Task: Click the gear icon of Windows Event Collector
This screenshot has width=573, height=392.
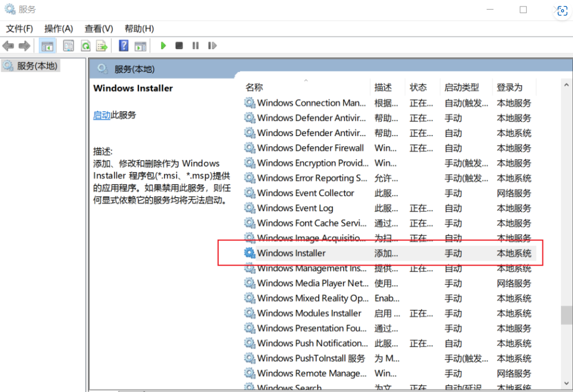Action: coord(250,193)
